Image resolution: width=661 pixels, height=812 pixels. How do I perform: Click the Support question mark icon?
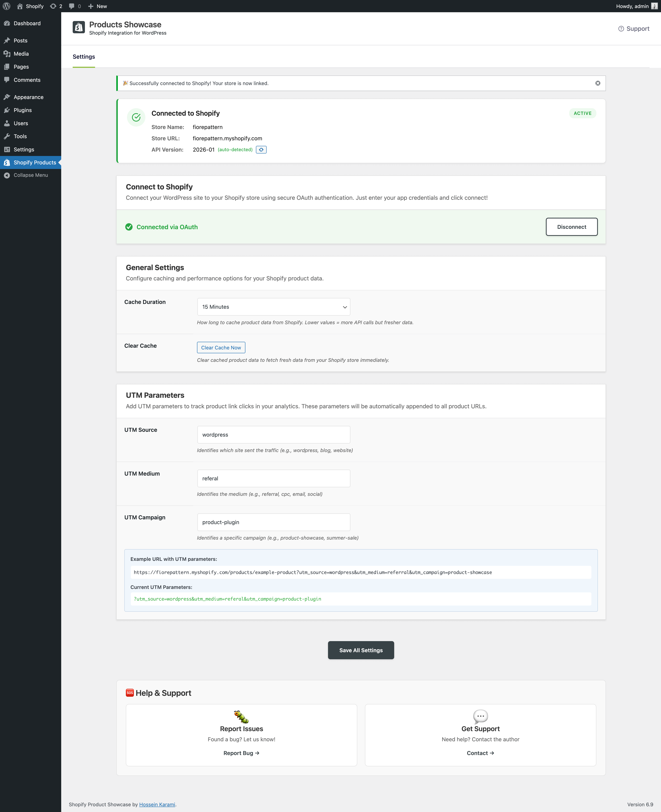[621, 28]
